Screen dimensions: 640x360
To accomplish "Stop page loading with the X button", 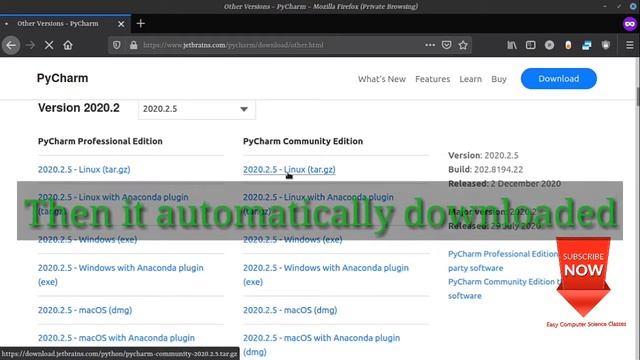I will 49,45.
